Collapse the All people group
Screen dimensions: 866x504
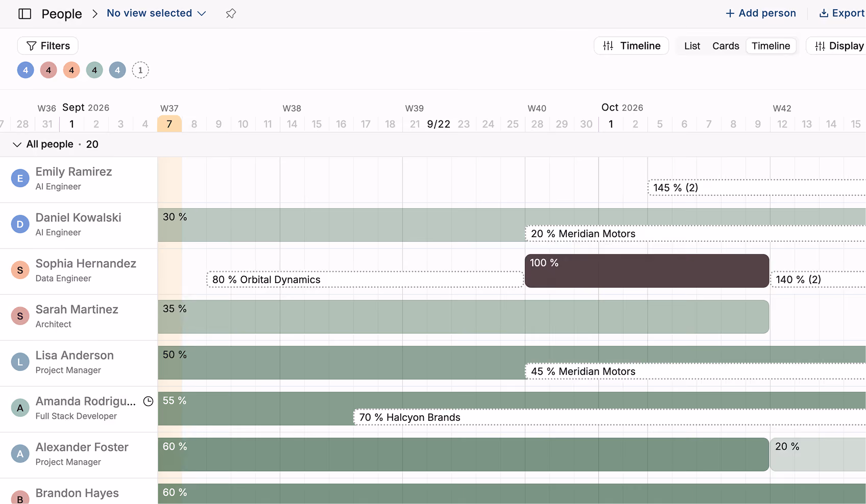click(17, 144)
